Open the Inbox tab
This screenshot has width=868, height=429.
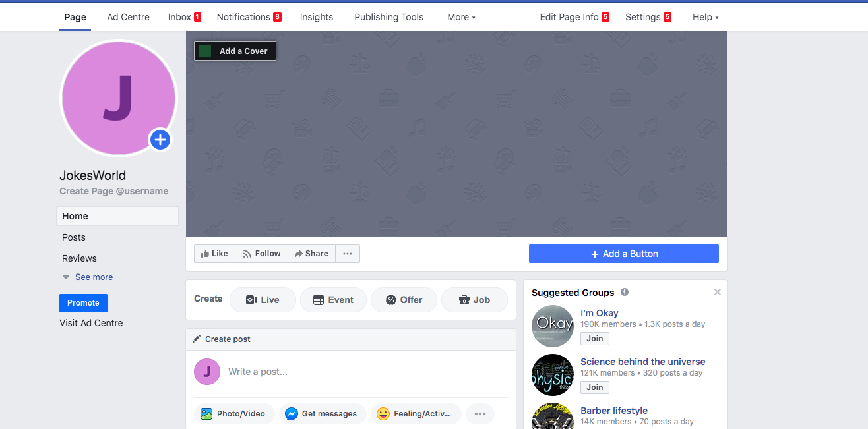click(179, 17)
